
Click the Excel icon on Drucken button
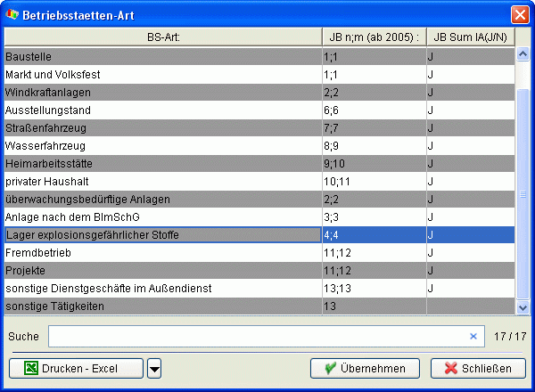(x=31, y=368)
